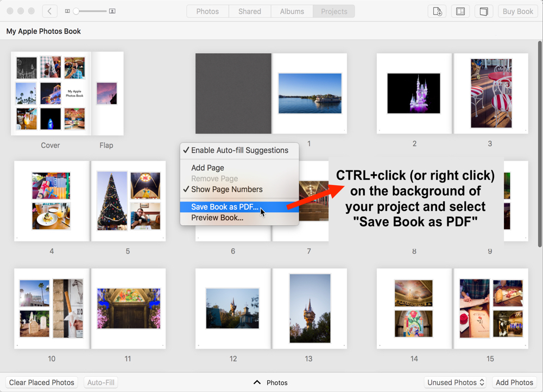Toggle Enable Auto-fill Suggestions option
This screenshot has height=392, width=543.
point(239,150)
